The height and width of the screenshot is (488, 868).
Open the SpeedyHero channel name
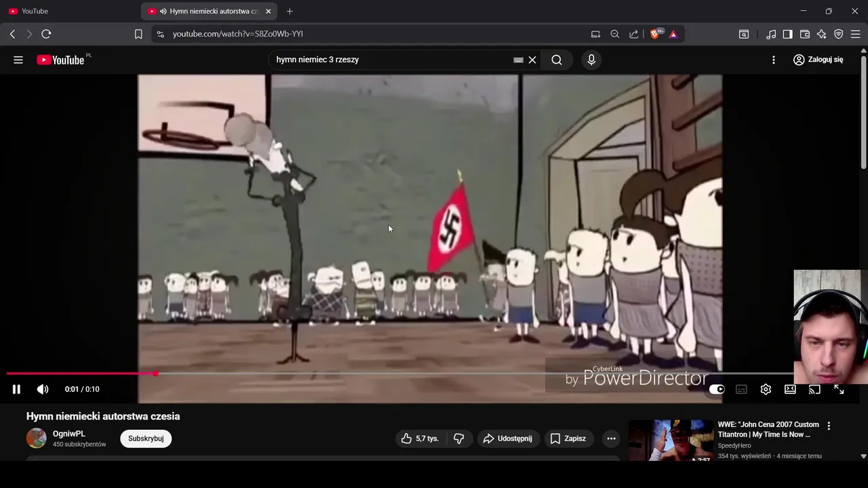pyautogui.click(x=734, y=446)
